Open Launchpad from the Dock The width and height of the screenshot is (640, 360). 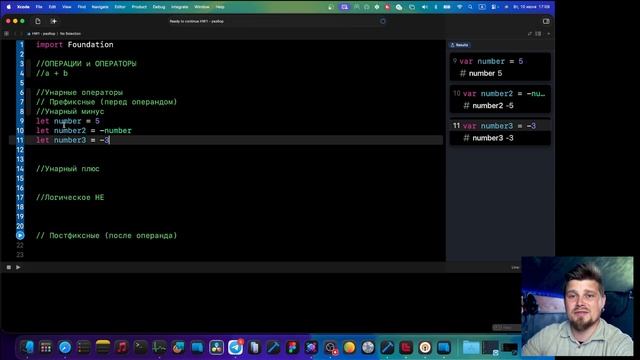coord(46,347)
